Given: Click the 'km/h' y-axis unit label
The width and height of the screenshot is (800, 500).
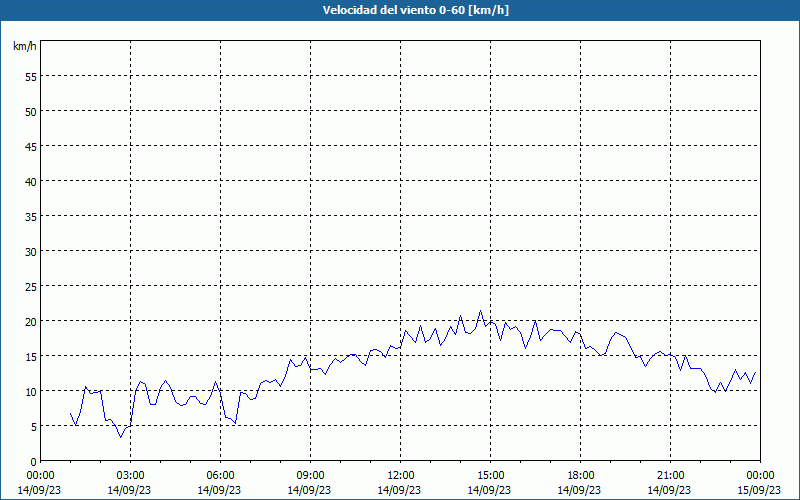Looking at the screenshot, I should (x=25, y=47).
